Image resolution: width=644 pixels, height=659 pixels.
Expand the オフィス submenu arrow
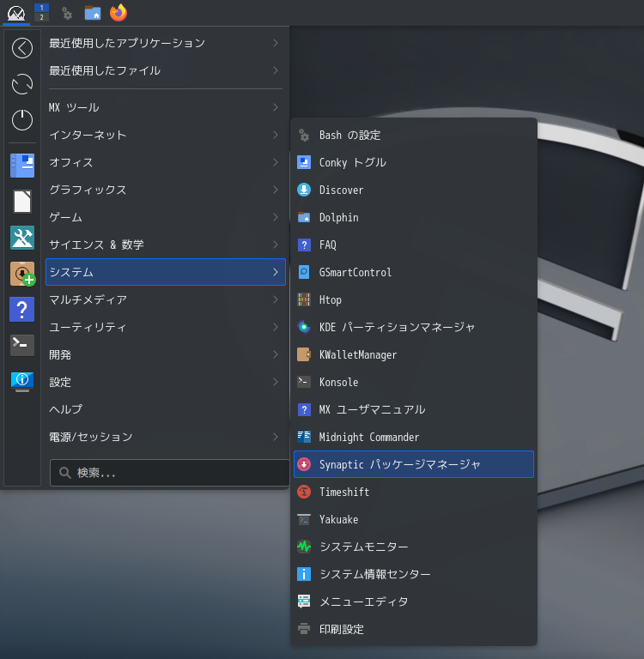(x=276, y=162)
